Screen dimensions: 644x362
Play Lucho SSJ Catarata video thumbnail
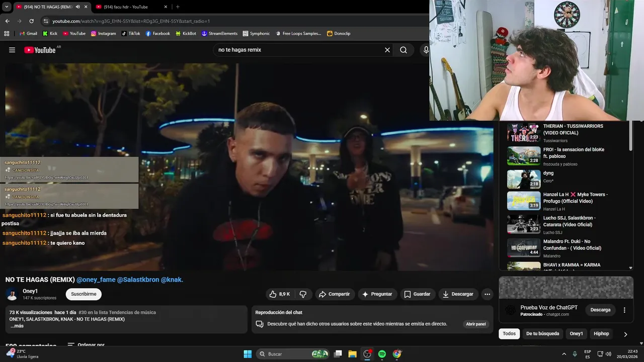click(x=524, y=224)
